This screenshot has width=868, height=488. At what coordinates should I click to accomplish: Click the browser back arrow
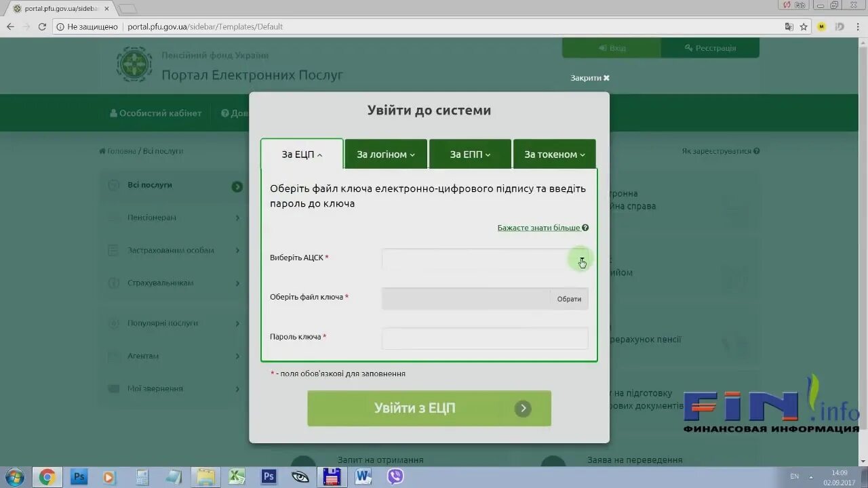point(10,26)
